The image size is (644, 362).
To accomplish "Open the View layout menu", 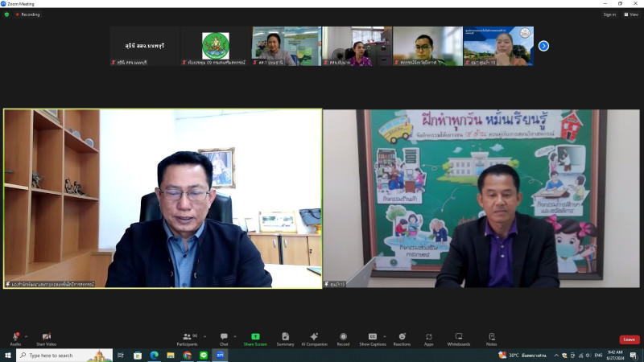I will coord(631,14).
